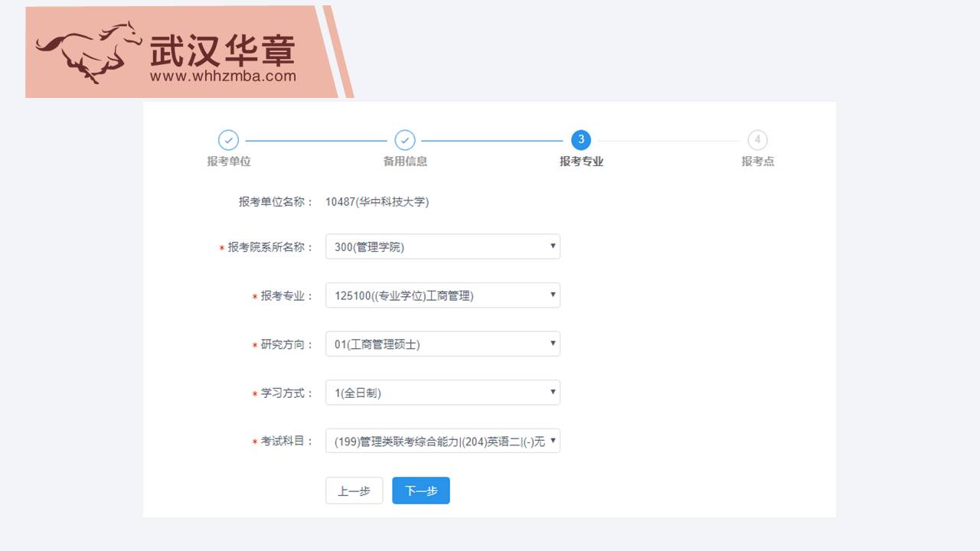Open the 学习方式 dropdown showing 1(全日制)
This screenshot has height=551, width=980.
click(x=443, y=393)
